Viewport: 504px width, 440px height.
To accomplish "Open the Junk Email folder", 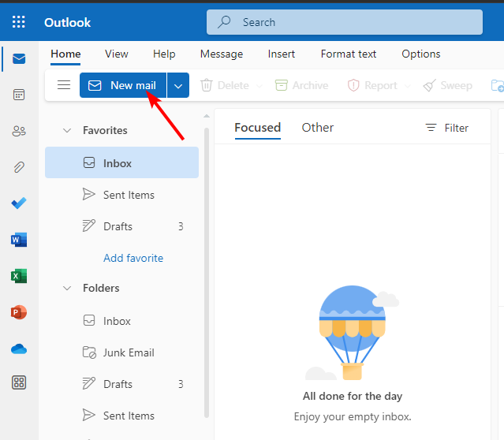I will coord(121,352).
